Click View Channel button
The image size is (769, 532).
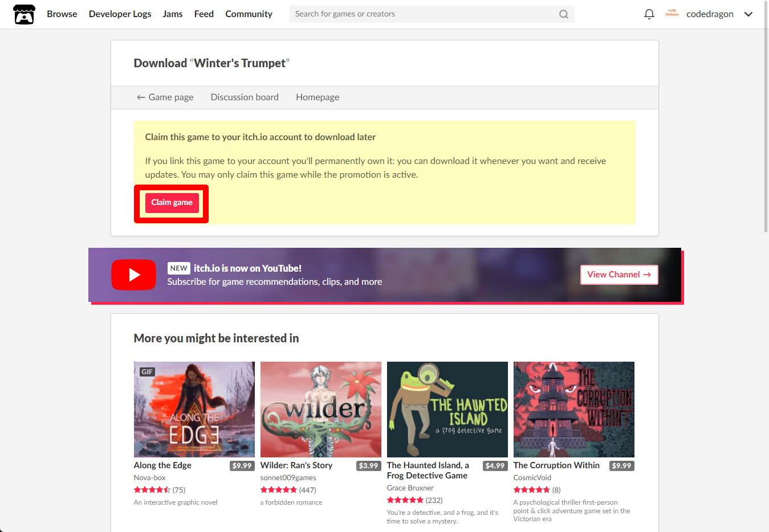tap(619, 275)
